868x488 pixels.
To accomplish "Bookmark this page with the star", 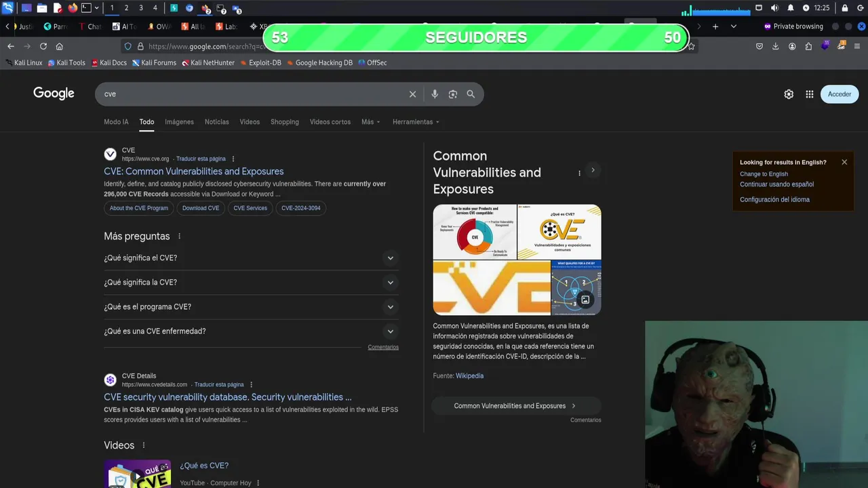I will (691, 46).
